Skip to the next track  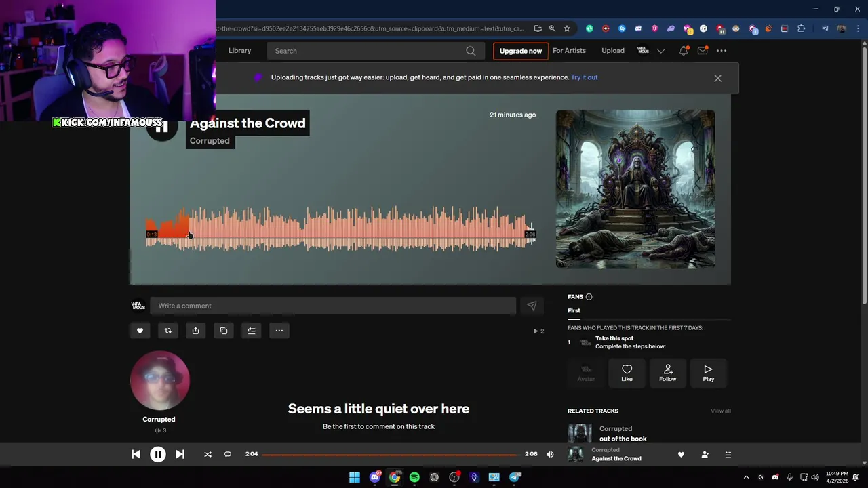(x=180, y=455)
